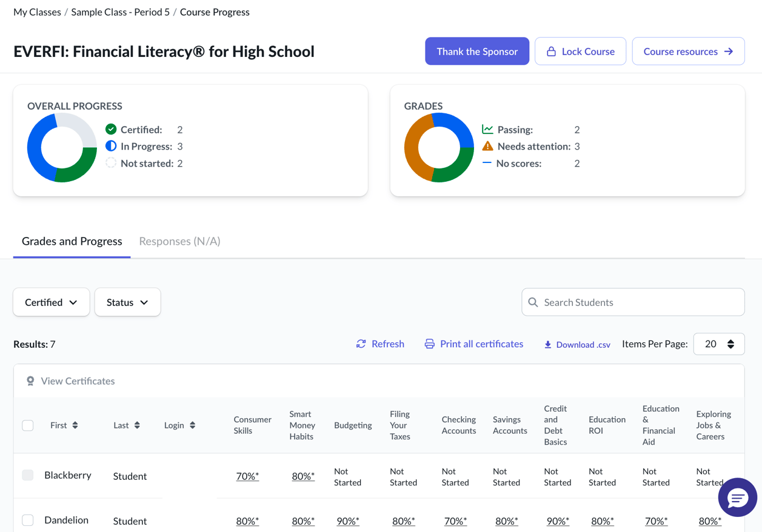Click the lock icon in Lock Course
The width and height of the screenshot is (762, 532).
click(551, 52)
